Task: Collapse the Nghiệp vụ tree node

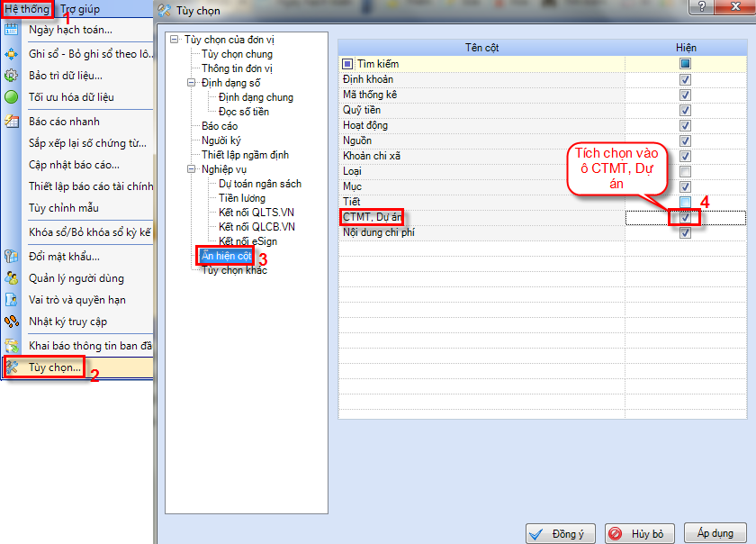Action: click(192, 169)
